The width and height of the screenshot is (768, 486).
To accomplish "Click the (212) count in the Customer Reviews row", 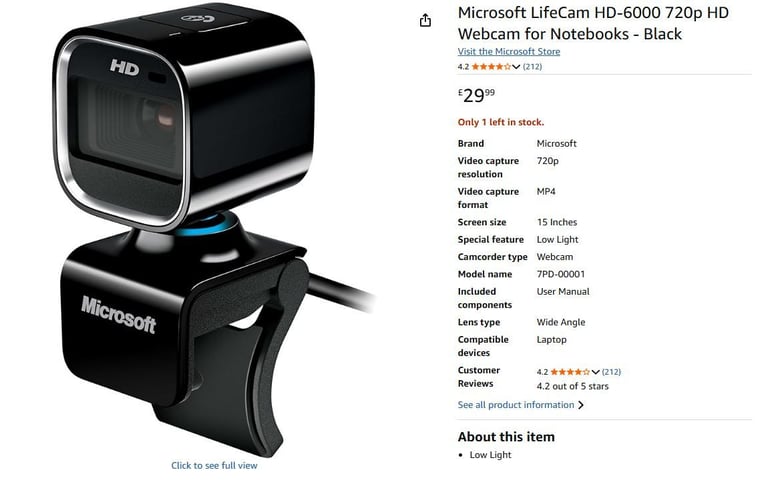I will pyautogui.click(x=611, y=372).
